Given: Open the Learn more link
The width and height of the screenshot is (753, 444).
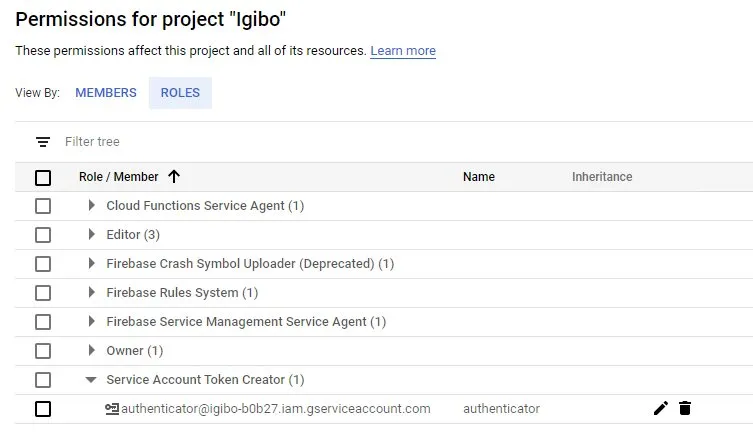Looking at the screenshot, I should [403, 51].
